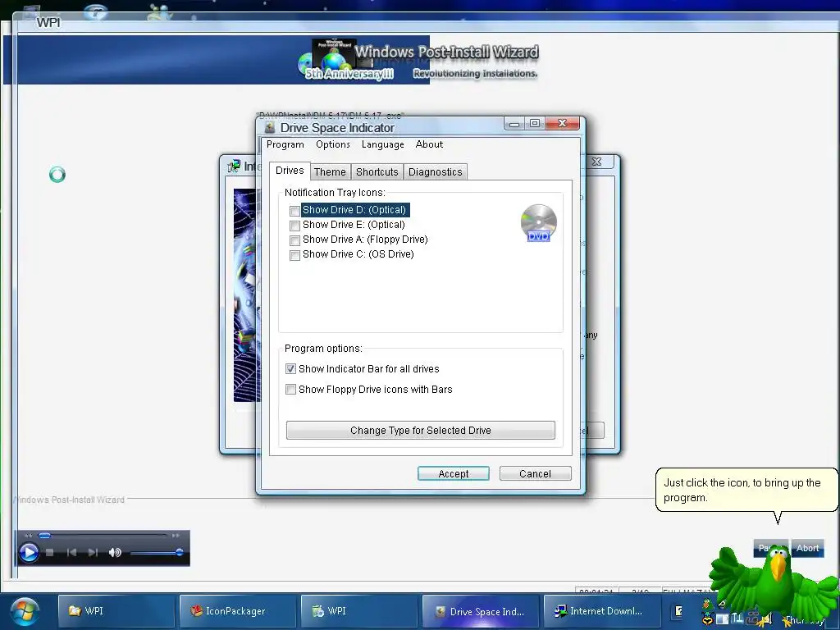Click the Internet Download window title icon
840x630 pixels.
(234, 166)
